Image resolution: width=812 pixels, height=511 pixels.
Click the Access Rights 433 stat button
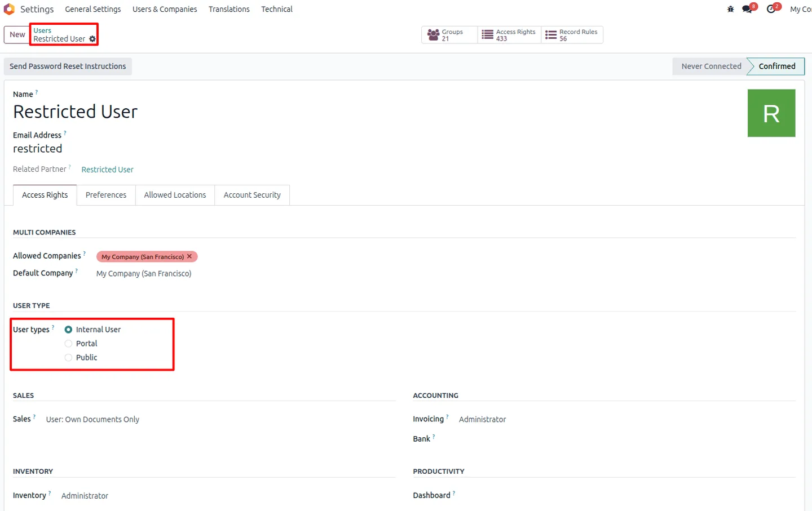(x=509, y=35)
